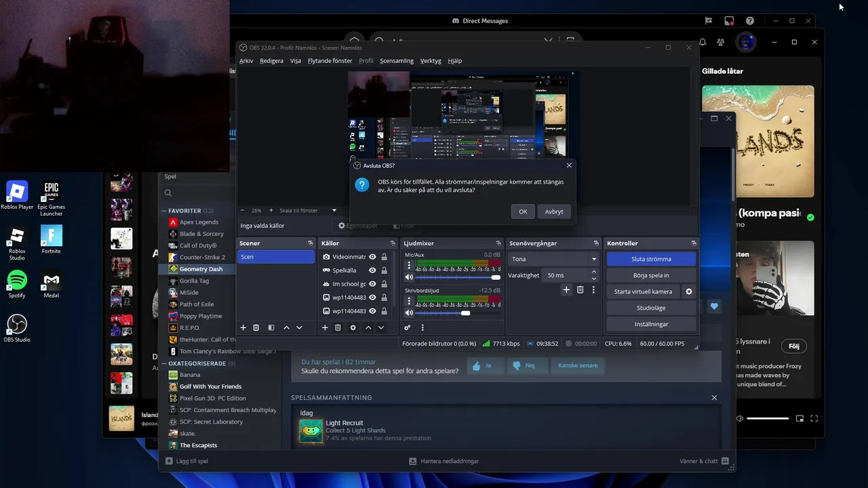The height and width of the screenshot is (488, 868).
Task: Open Roblox Studio desktop shortcut
Action: click(x=17, y=243)
